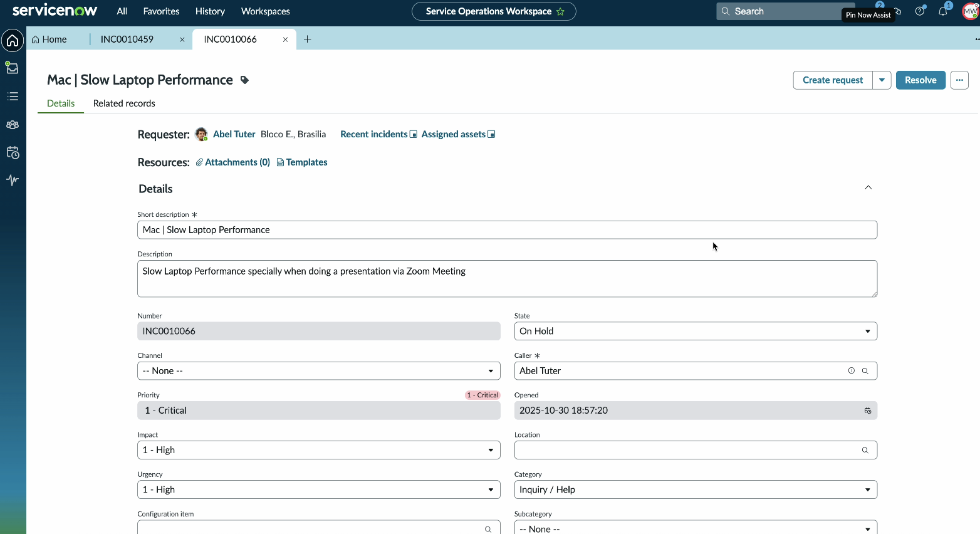
Task: Click the Short description field
Action: tap(507, 230)
